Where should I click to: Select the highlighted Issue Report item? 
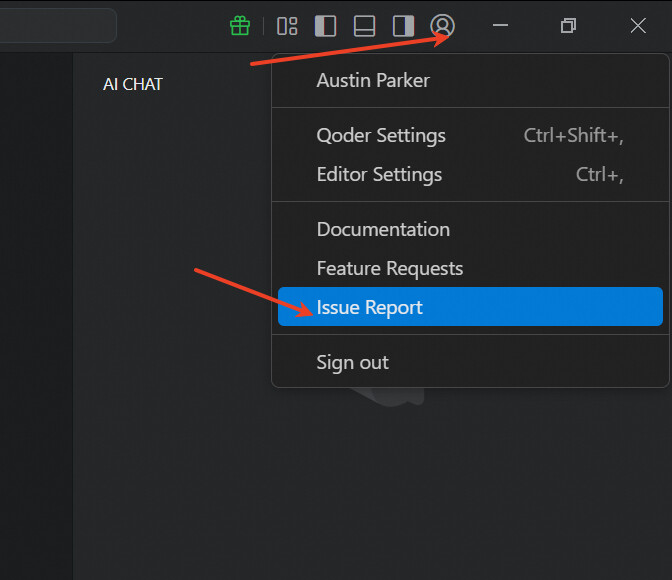[370, 307]
